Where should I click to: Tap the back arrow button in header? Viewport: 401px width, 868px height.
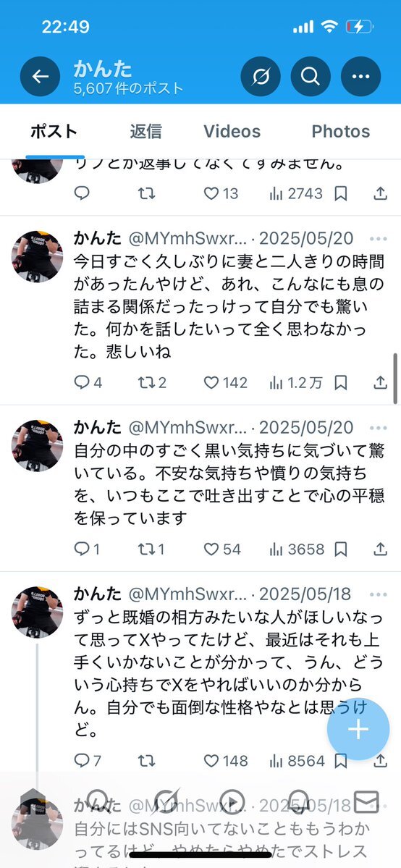40,77
